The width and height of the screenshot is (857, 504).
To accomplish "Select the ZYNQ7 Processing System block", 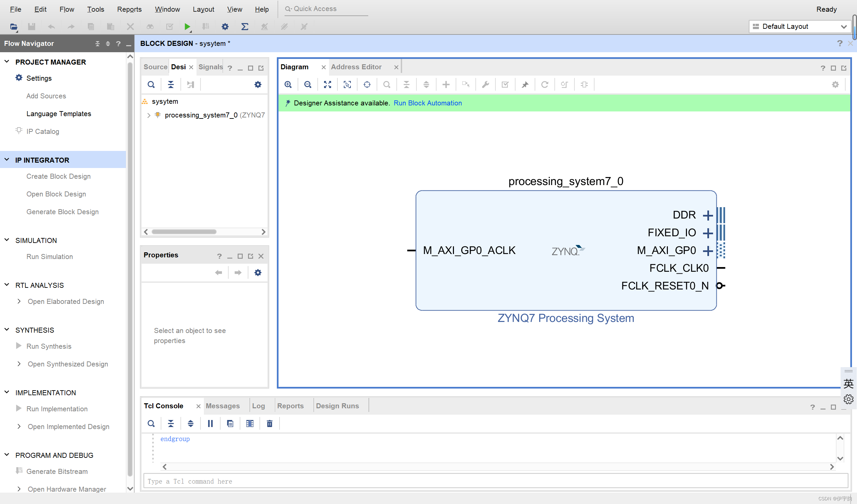I will pyautogui.click(x=566, y=250).
